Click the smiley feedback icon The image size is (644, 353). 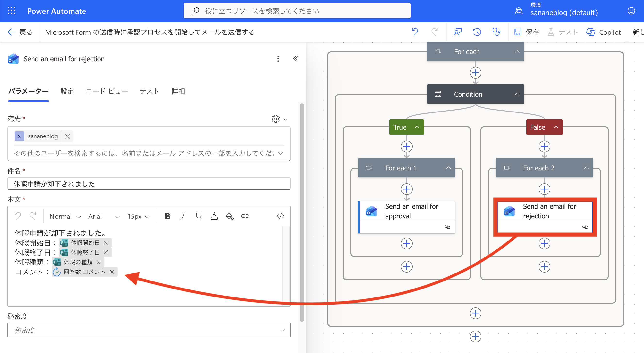[631, 11]
